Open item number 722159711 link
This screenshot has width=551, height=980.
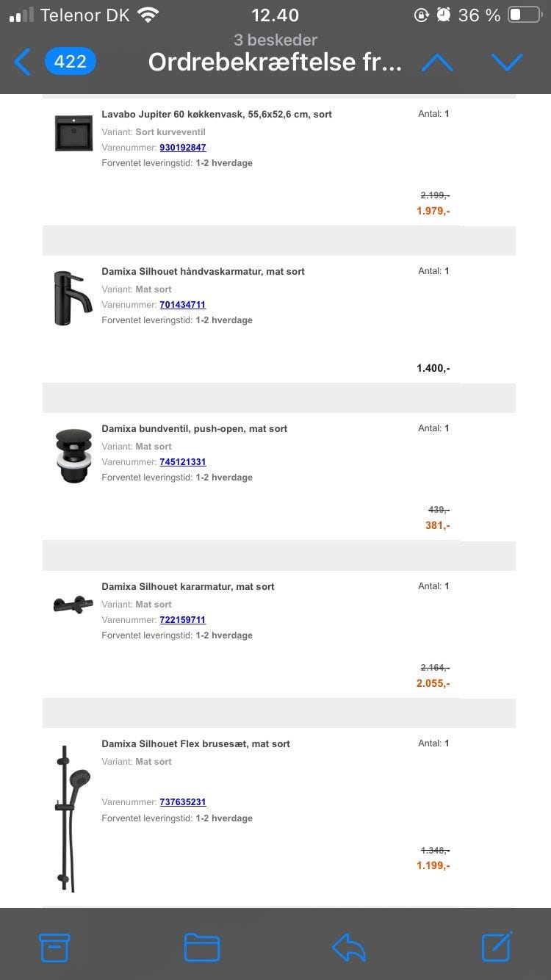183,620
